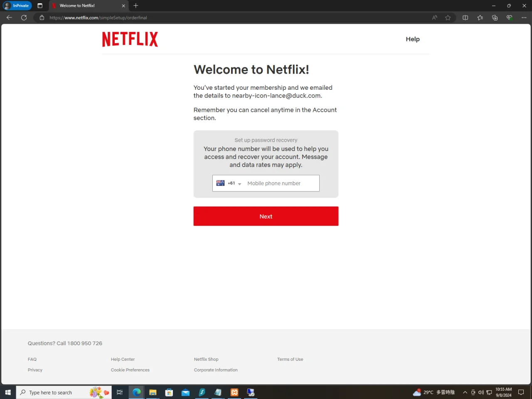Open Edge Settings and more menu
The height and width of the screenshot is (399, 532).
[524, 17]
